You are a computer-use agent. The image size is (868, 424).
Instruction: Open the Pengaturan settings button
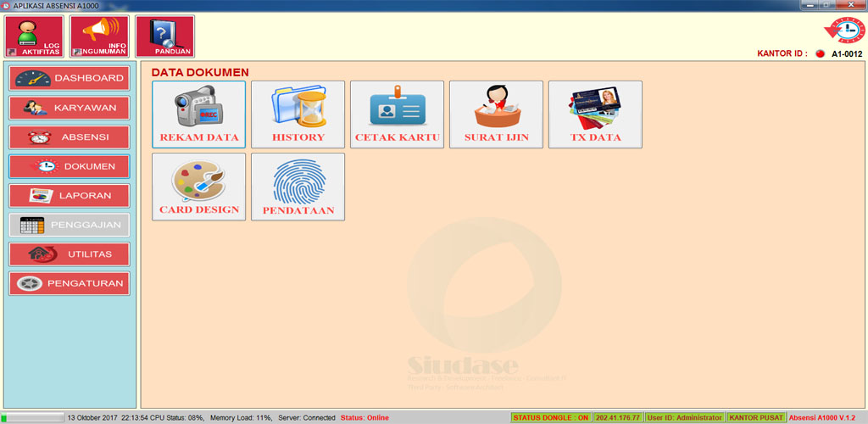[70, 283]
